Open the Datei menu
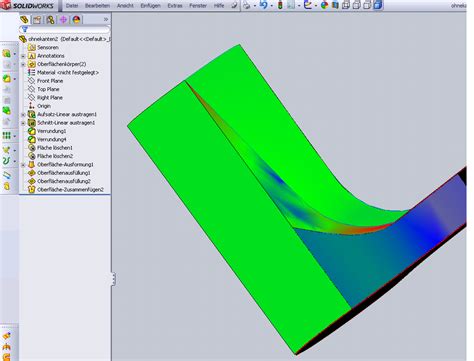 coord(72,6)
